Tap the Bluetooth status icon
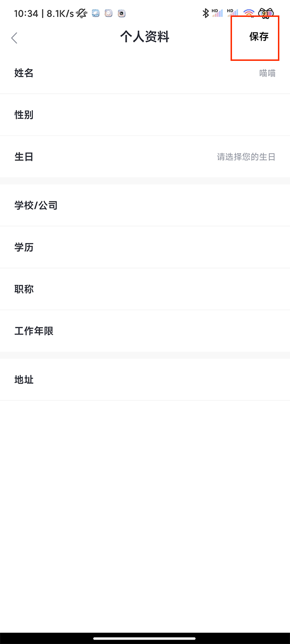This screenshot has width=290, height=644. (205, 13)
